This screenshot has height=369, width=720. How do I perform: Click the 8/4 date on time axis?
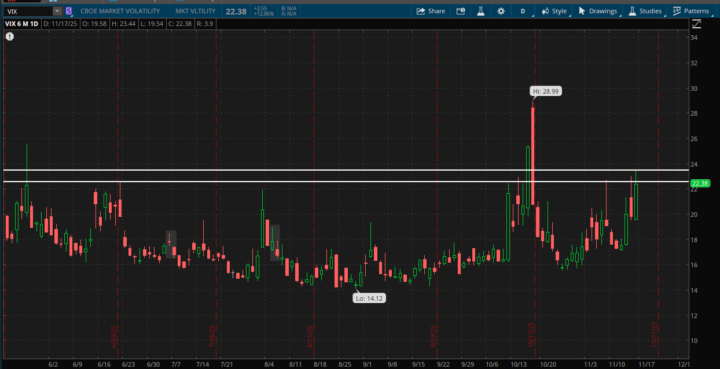pos(269,364)
